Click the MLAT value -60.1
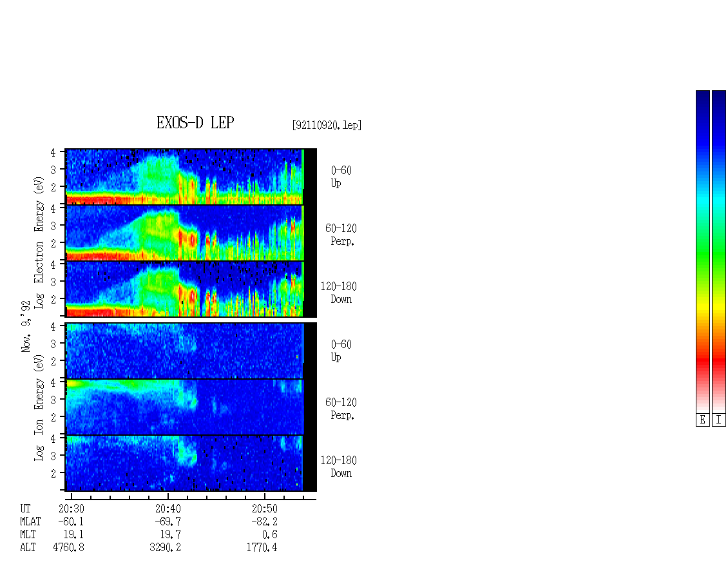This screenshot has height=564, width=728. pyautogui.click(x=71, y=521)
